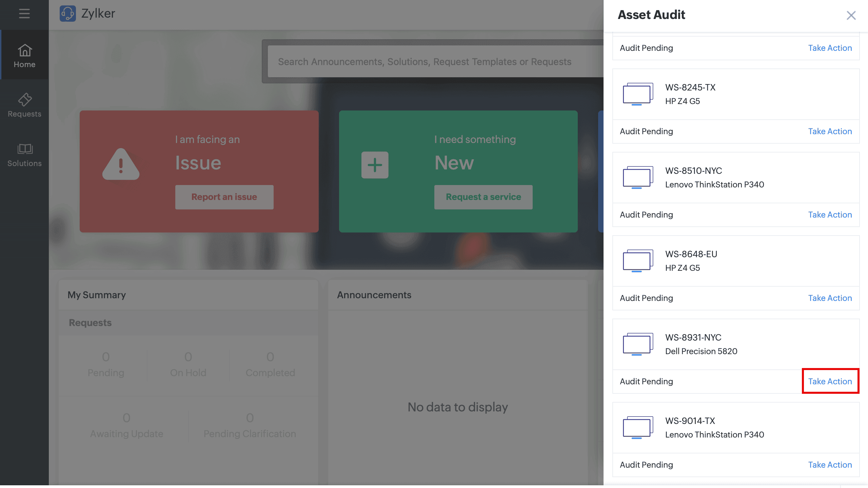Select the WS-8510-NYC workstation icon
Image resolution: width=868 pixels, height=488 pixels.
(x=637, y=177)
